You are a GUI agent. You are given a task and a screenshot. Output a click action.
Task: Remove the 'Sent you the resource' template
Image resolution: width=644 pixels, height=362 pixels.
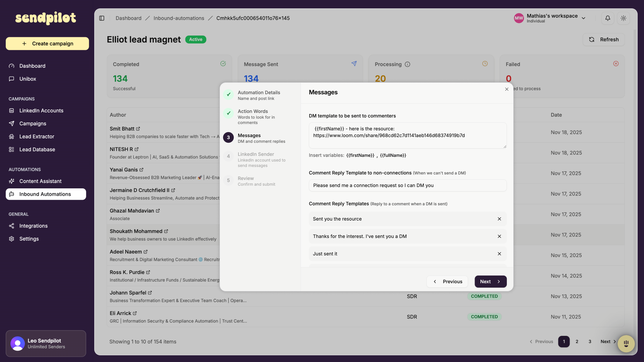(499, 219)
